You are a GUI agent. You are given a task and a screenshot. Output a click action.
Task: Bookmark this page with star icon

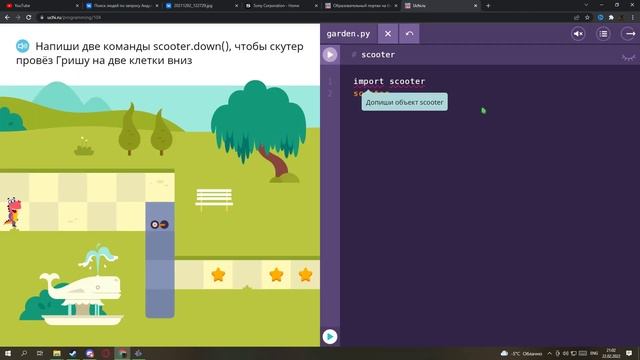[x=587, y=18]
